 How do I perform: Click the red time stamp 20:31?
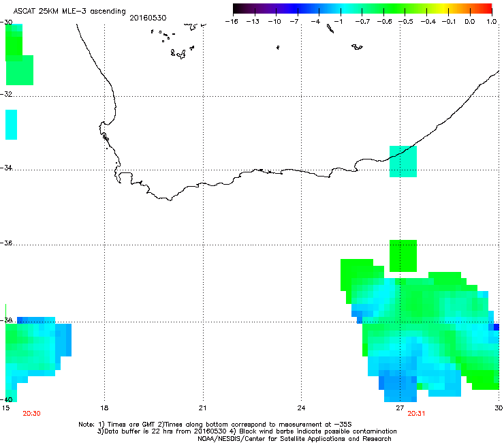(416, 414)
